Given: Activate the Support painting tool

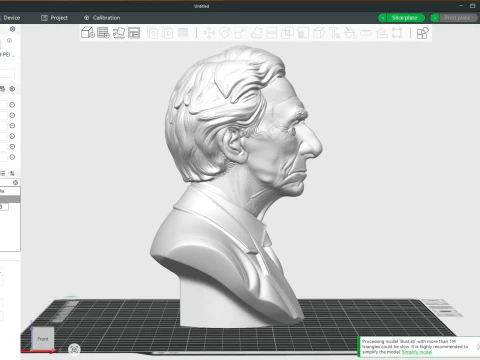Looking at the screenshot, I should click(303, 33).
